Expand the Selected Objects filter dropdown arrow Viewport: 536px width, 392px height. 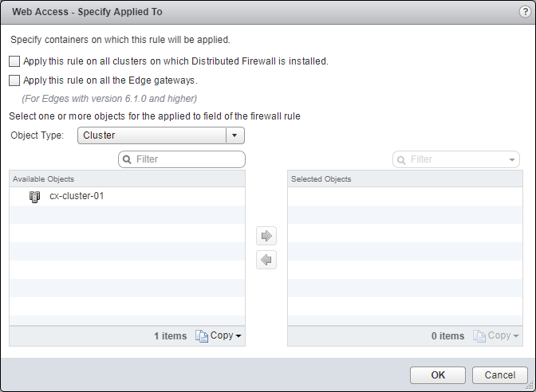[x=512, y=159]
